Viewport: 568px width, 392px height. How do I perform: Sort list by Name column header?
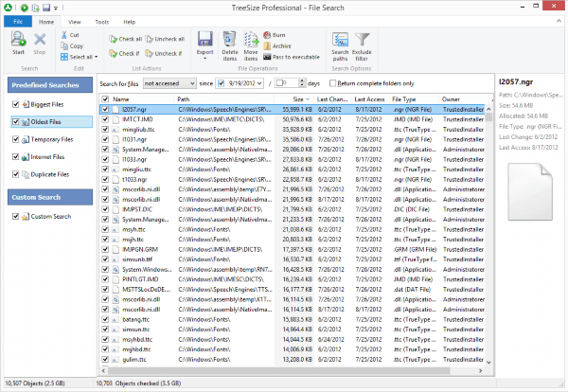coord(142,98)
